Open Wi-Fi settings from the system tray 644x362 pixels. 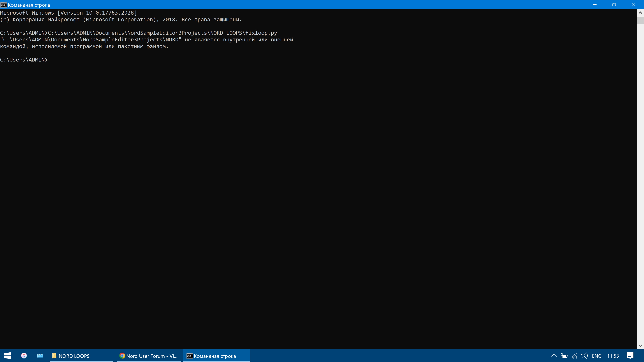pos(574,356)
